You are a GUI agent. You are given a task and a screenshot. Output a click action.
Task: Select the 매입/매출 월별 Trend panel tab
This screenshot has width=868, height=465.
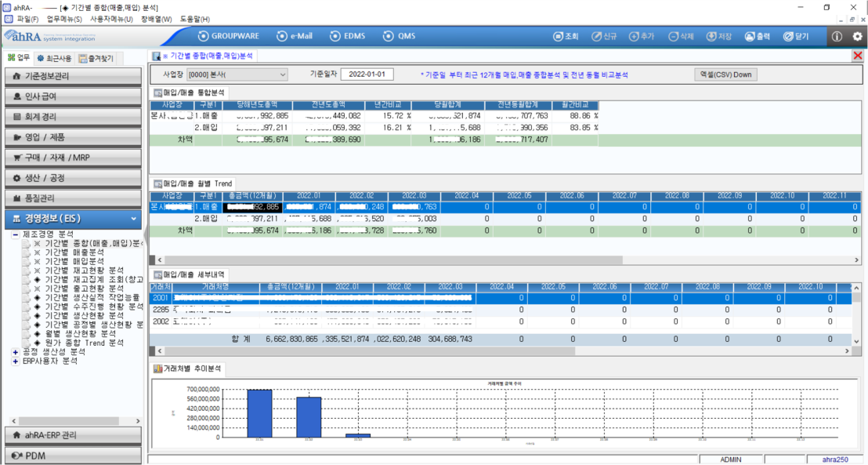pos(193,183)
